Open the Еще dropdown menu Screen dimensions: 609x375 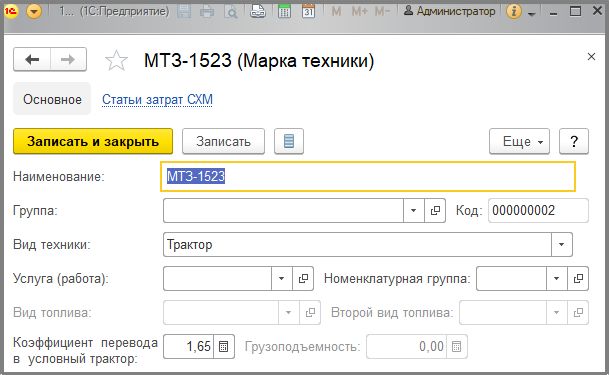coord(519,141)
